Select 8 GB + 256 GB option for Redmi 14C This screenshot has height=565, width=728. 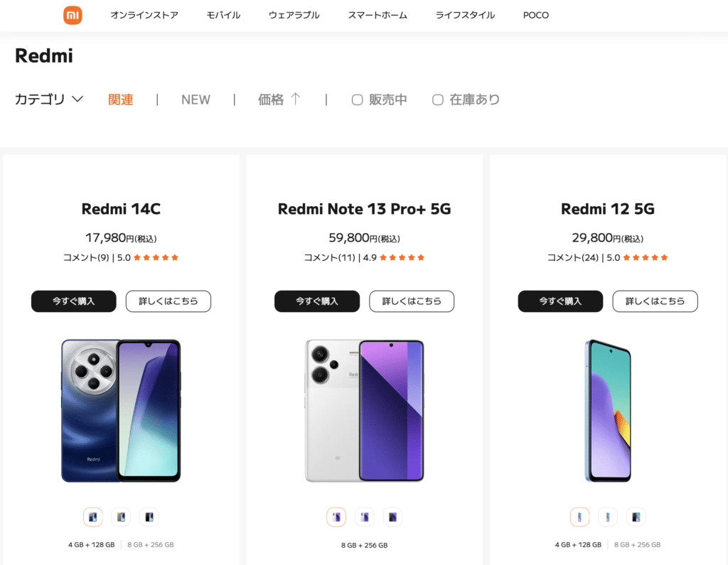[151, 544]
